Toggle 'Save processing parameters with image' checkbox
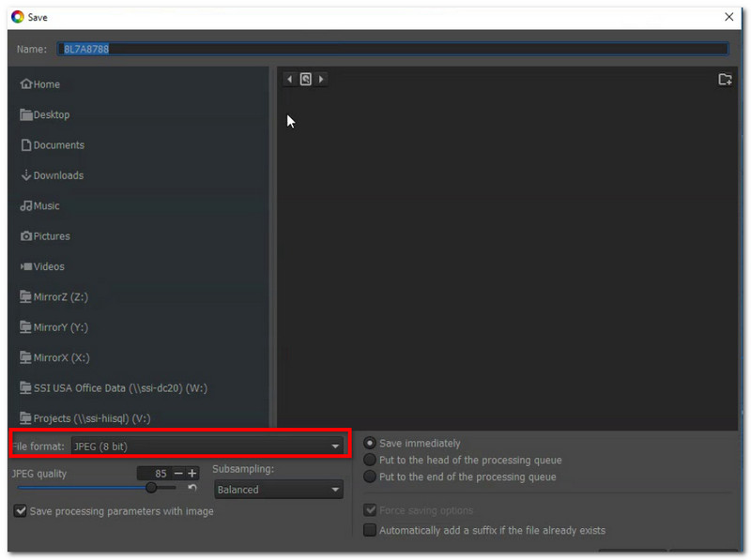 21,511
